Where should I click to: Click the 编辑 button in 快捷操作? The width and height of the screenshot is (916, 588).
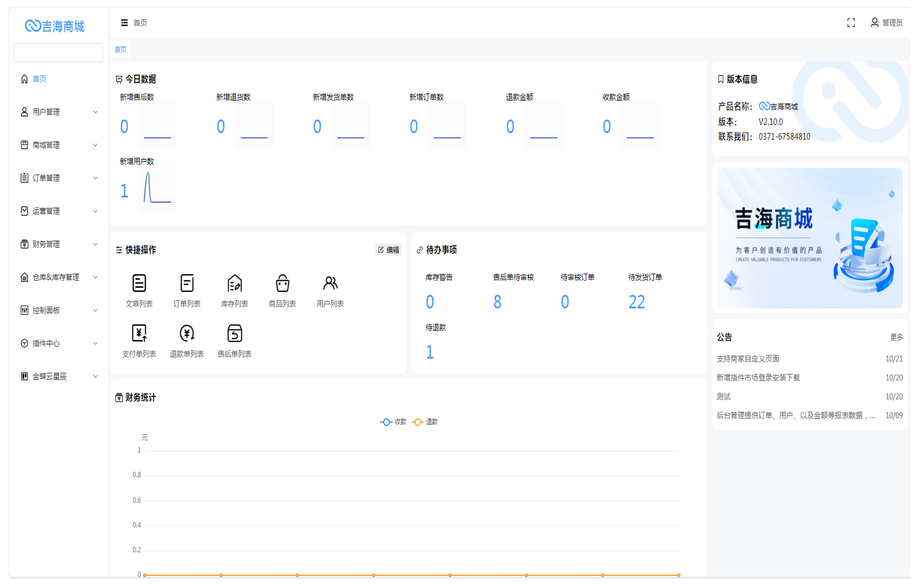click(388, 250)
